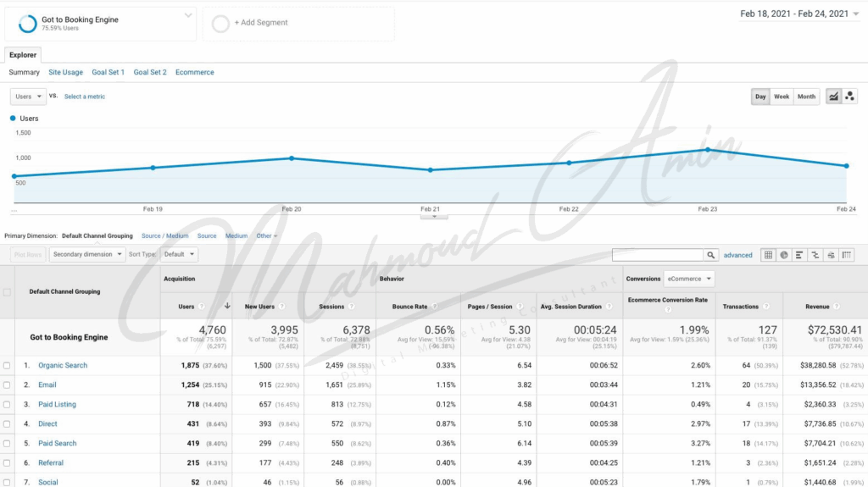Viewport: 868px width, 487px height.
Task: Select the performance bar view icon
Action: (799, 255)
